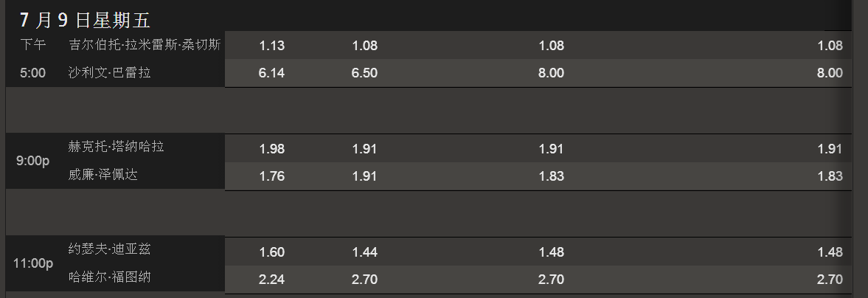Click the 5:00 下午 match time cell
Screen dimensions: 868x298
32,59
